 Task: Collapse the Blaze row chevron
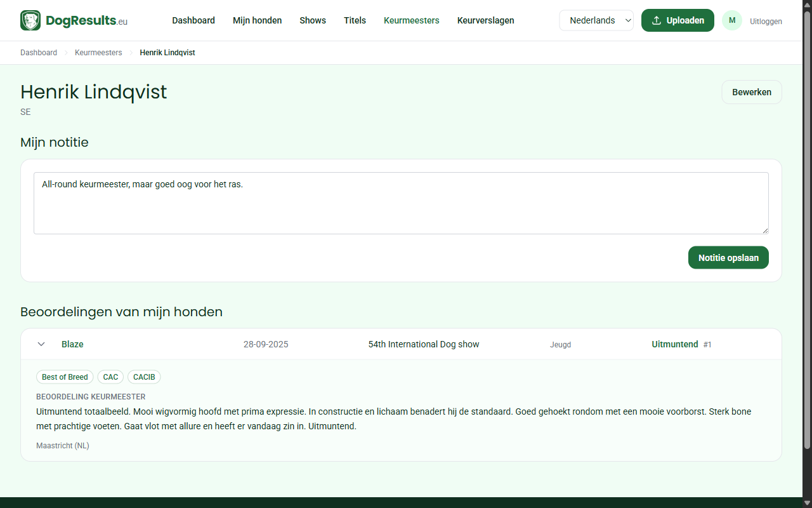click(x=41, y=344)
